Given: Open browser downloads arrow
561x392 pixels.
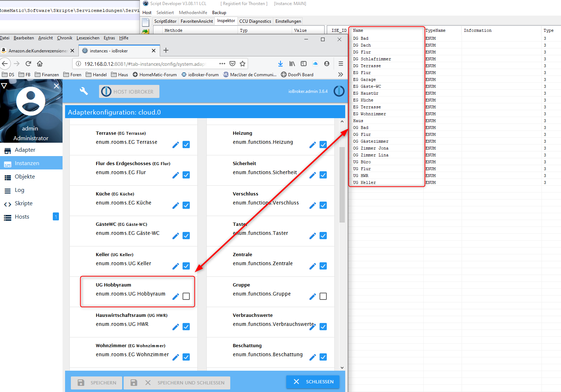Looking at the screenshot, I should click(x=280, y=64).
